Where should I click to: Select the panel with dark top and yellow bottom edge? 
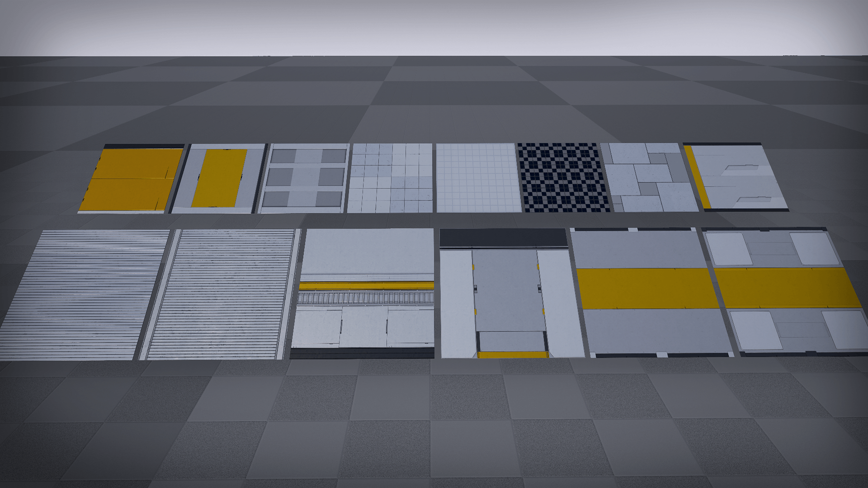click(512, 293)
